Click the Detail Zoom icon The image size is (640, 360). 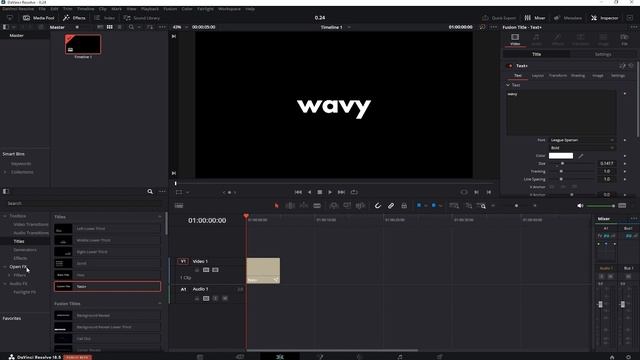(468, 206)
